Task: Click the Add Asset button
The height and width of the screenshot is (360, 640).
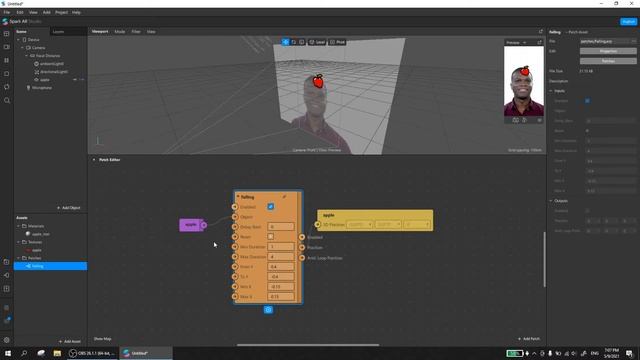Action: 69,341
